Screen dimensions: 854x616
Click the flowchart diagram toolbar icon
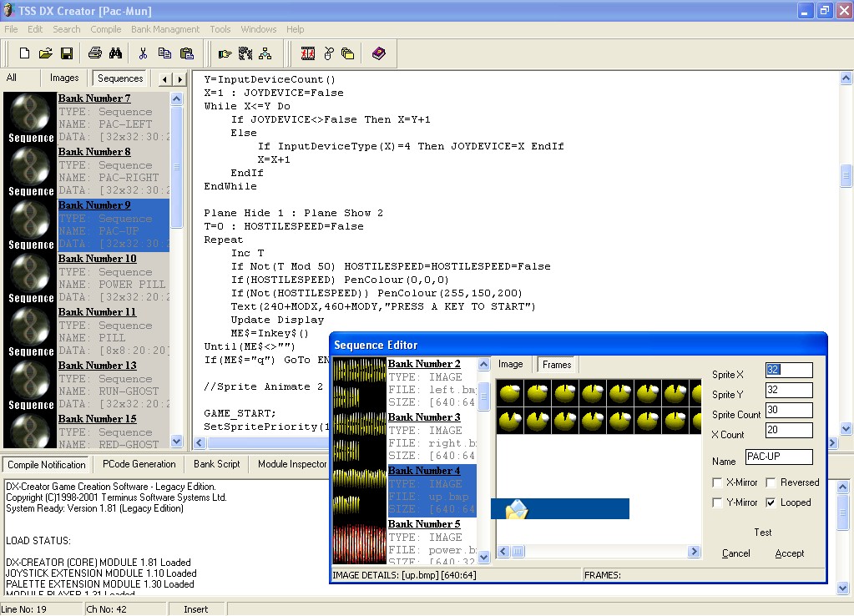pos(265,53)
